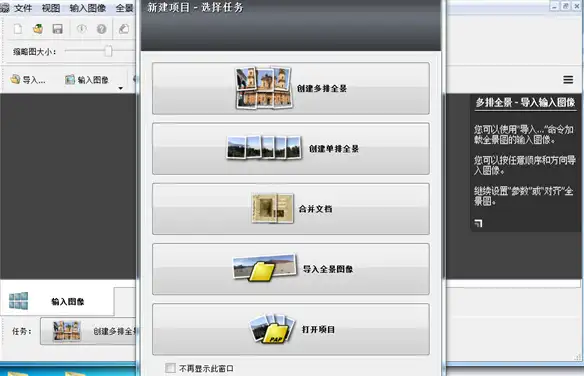Click the info circle toolbar icon
The image size is (584, 376).
[82, 29]
